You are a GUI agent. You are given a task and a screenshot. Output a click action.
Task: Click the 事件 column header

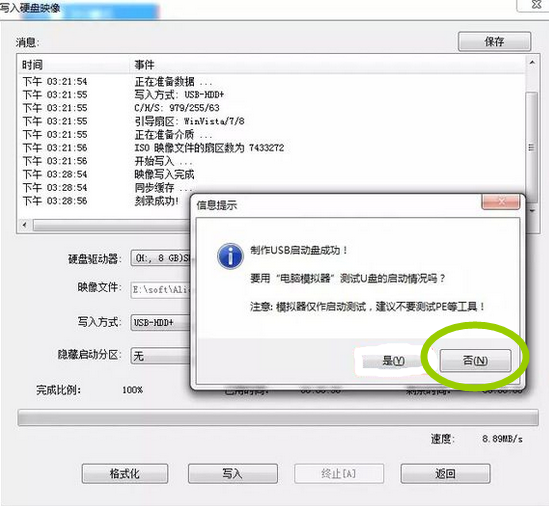[x=144, y=64]
